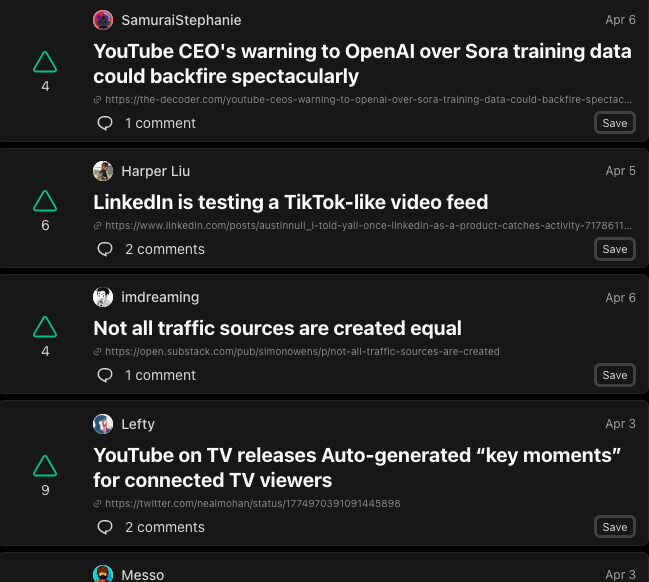Viewport: 649px width, 582px height.
Task: Save the YouTube on TV post
Action: [614, 527]
